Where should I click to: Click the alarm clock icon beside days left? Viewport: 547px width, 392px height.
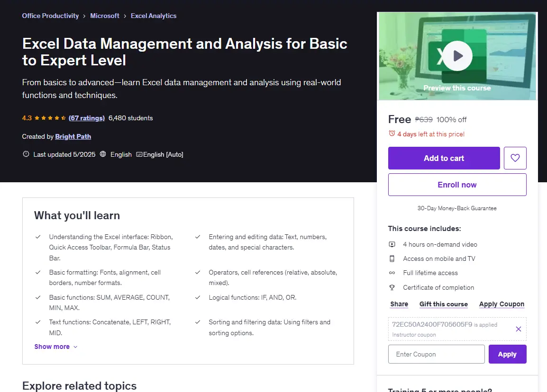[x=392, y=134]
